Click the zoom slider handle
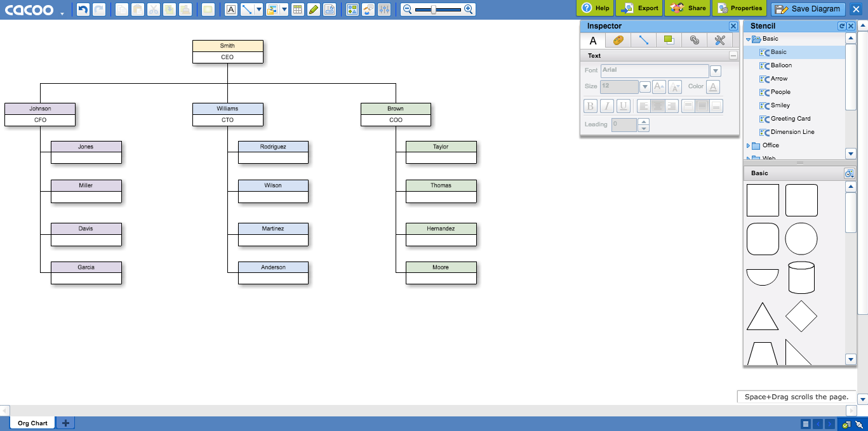This screenshot has width=868, height=431. coord(434,10)
